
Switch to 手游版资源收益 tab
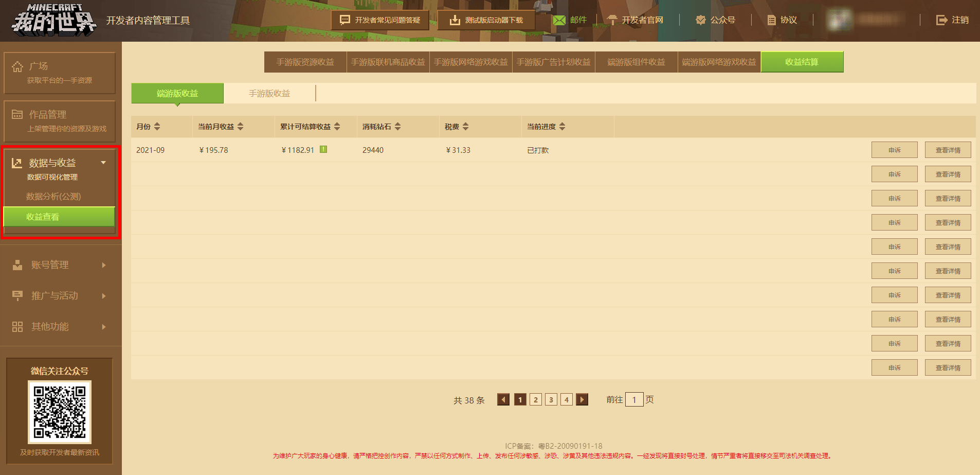[305, 62]
